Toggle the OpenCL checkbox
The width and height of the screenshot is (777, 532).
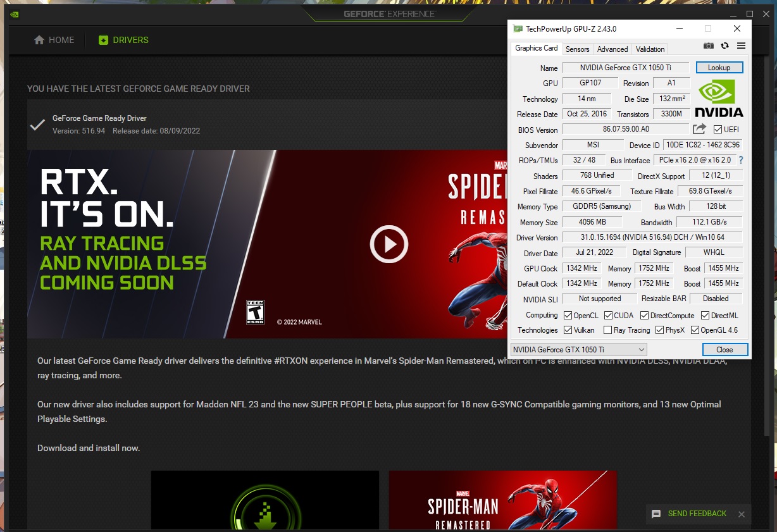point(568,315)
